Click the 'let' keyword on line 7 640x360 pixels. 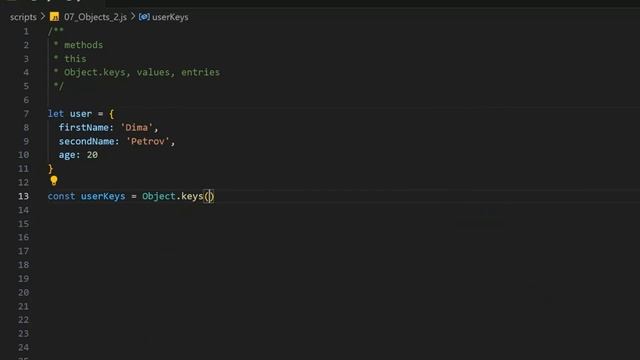pos(56,114)
